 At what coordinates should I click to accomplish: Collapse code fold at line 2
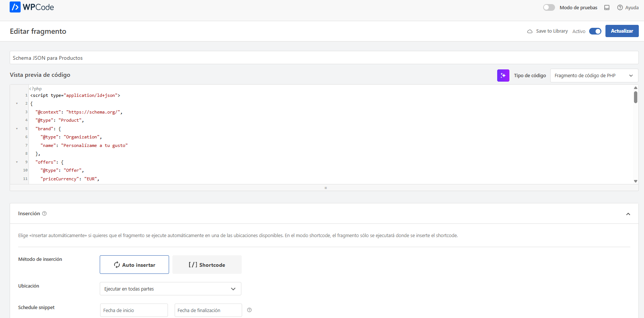pos(17,104)
